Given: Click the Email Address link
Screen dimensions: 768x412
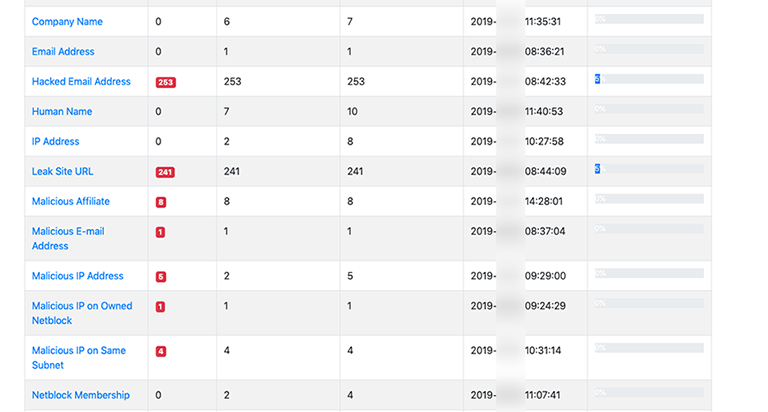Looking at the screenshot, I should pyautogui.click(x=63, y=52).
